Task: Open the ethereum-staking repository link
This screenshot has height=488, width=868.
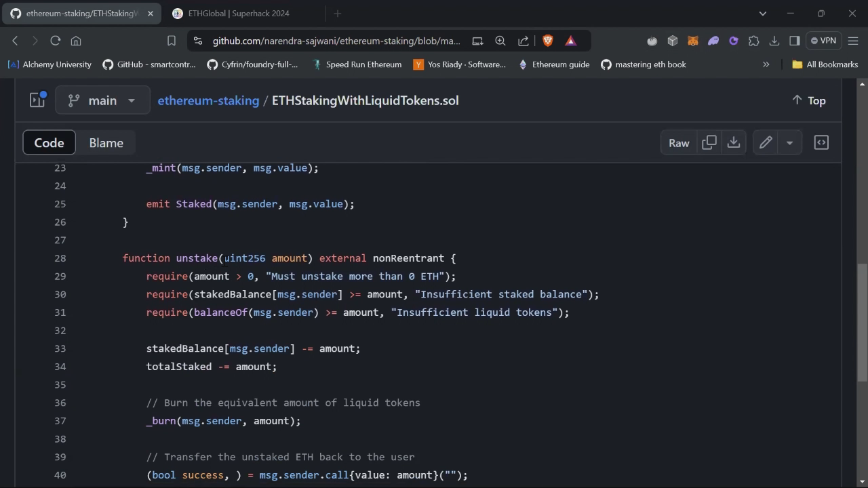Action: tap(208, 100)
